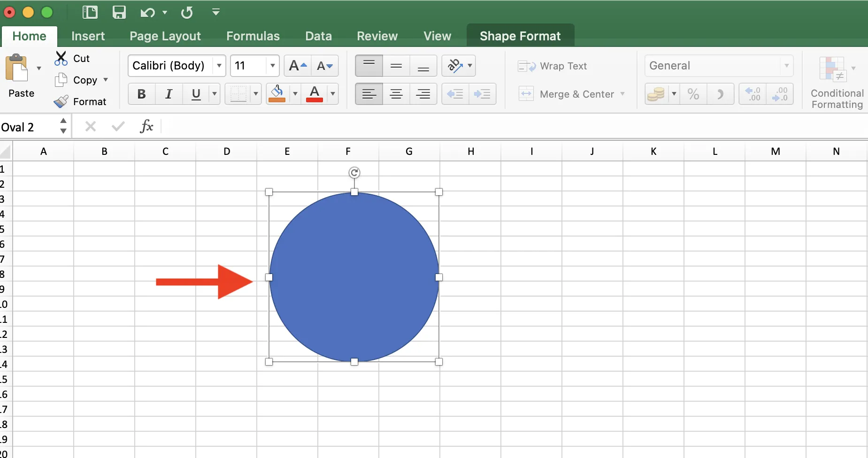Click the Redo arrow icon
Image resolution: width=868 pixels, height=458 pixels.
point(187,13)
